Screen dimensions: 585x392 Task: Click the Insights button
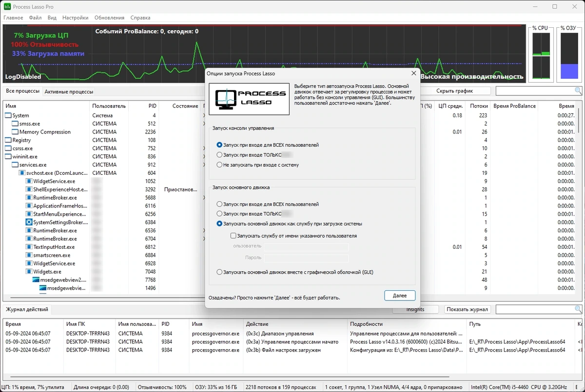coord(415,309)
